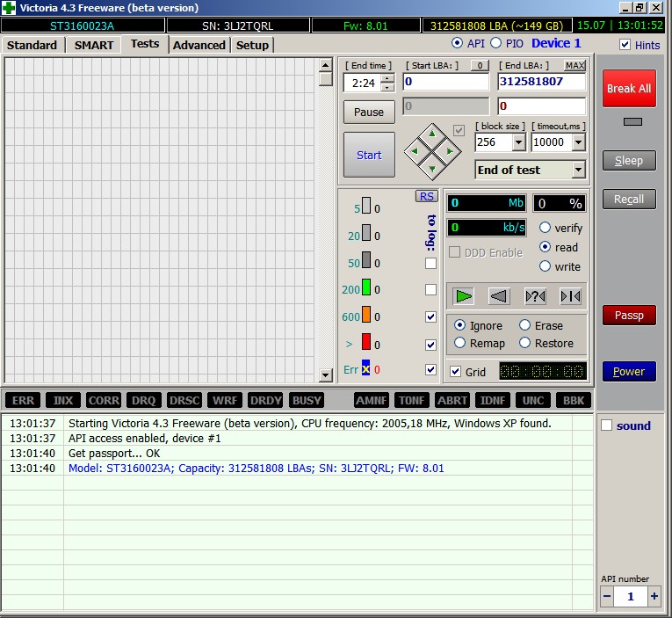672x618 pixels.
Task: Click the RS reset statistics button
Action: (x=426, y=196)
